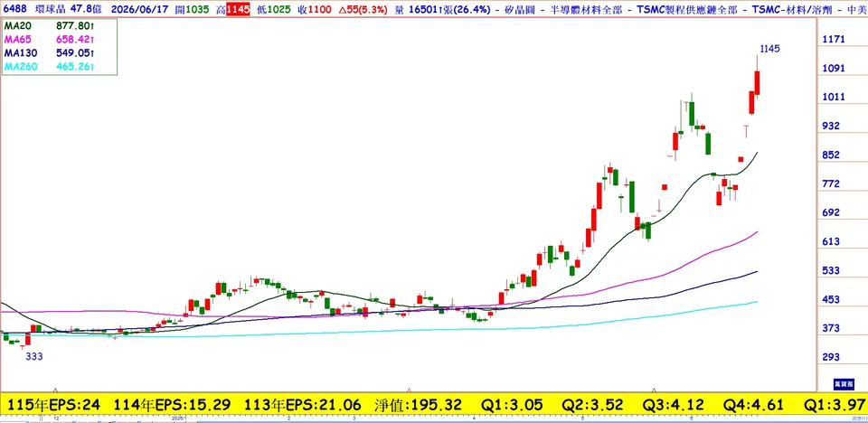The image size is (868, 423).
Task: Open the 矽晶圓 category link
Action: [522, 10]
